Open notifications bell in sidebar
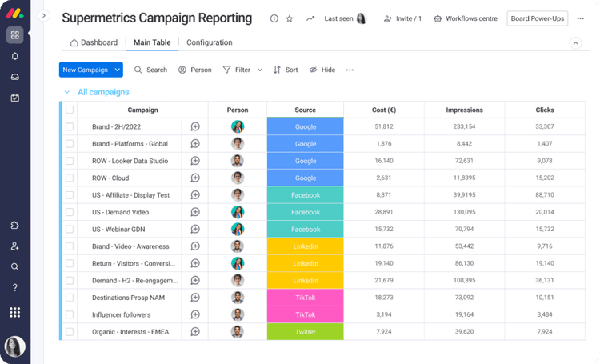The image size is (600, 364). point(15,56)
